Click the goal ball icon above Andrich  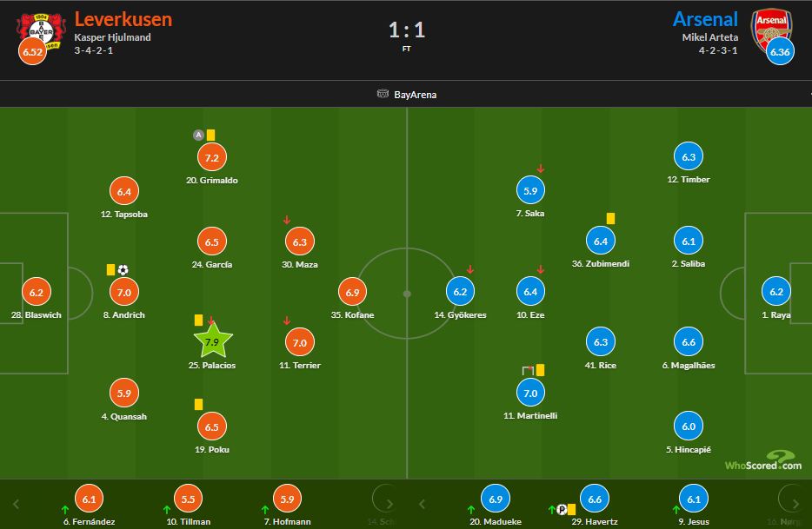click(x=123, y=270)
